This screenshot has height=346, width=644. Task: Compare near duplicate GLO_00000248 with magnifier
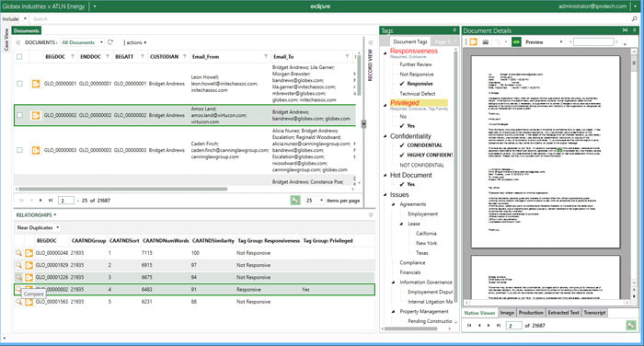point(18,253)
